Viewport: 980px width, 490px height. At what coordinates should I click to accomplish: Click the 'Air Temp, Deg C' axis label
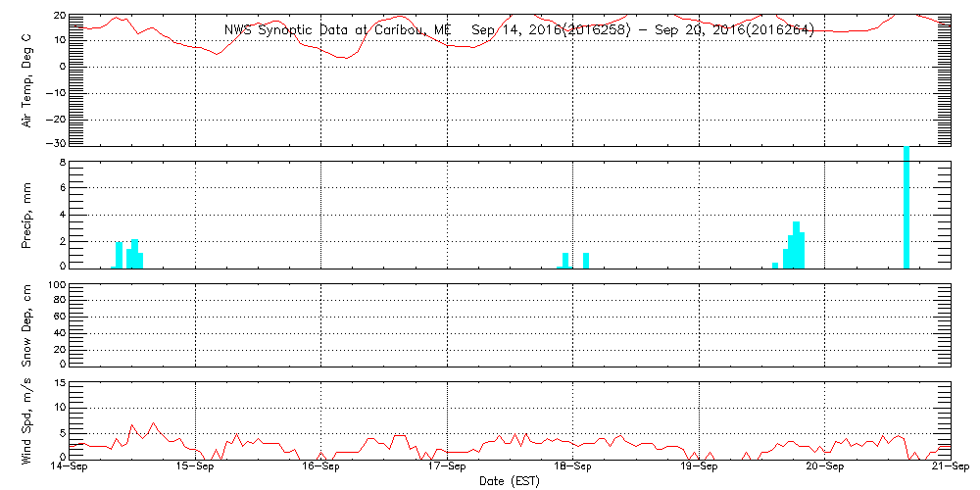pos(28,80)
